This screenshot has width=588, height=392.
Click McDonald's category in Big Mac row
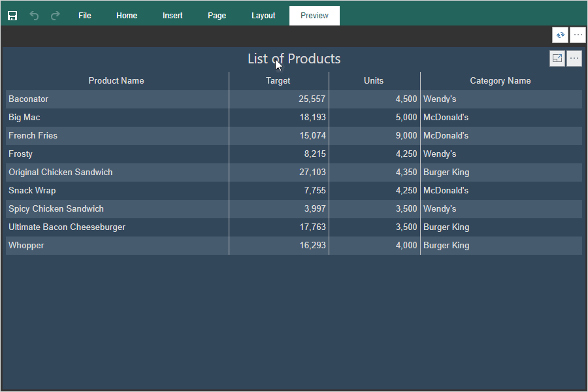click(446, 118)
